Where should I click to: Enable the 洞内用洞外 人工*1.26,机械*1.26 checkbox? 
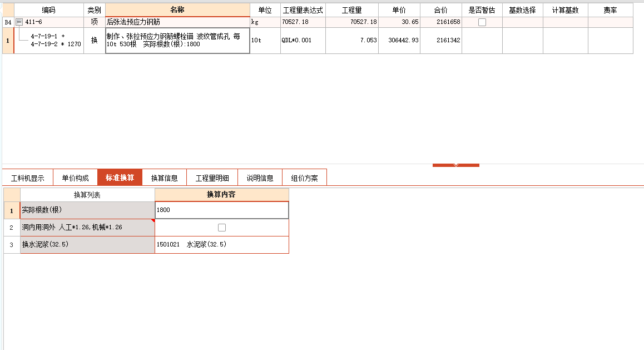point(221,227)
